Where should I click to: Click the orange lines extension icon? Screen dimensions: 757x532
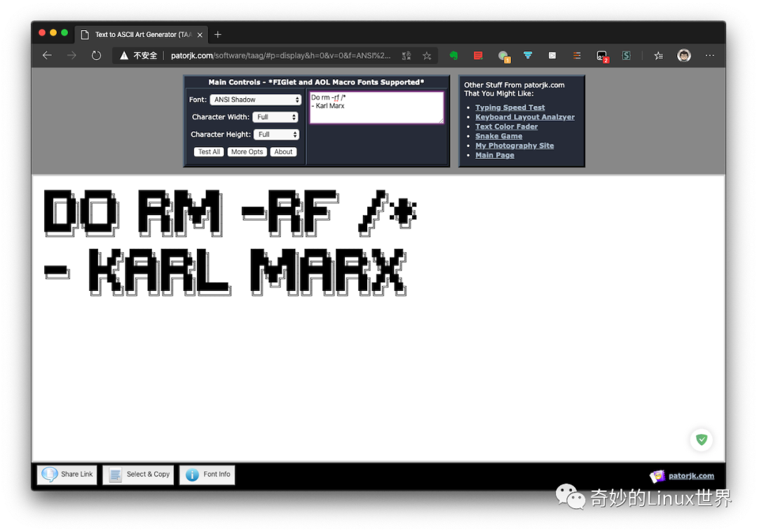tap(577, 55)
